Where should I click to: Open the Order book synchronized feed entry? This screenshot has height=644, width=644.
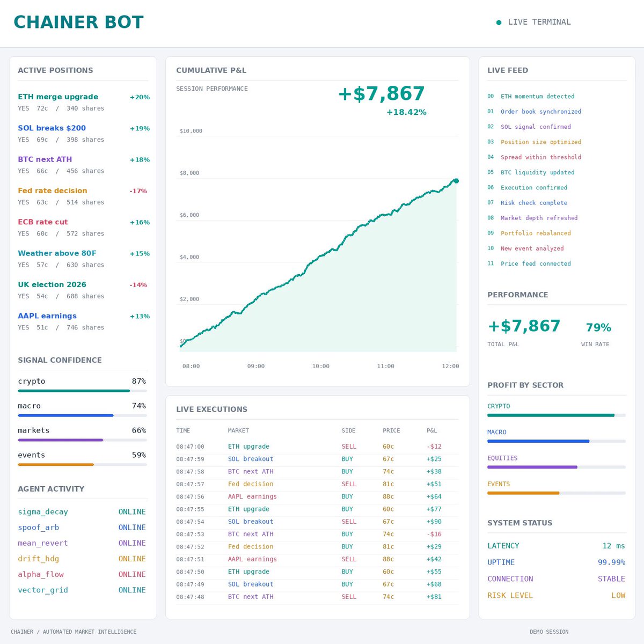535,112
